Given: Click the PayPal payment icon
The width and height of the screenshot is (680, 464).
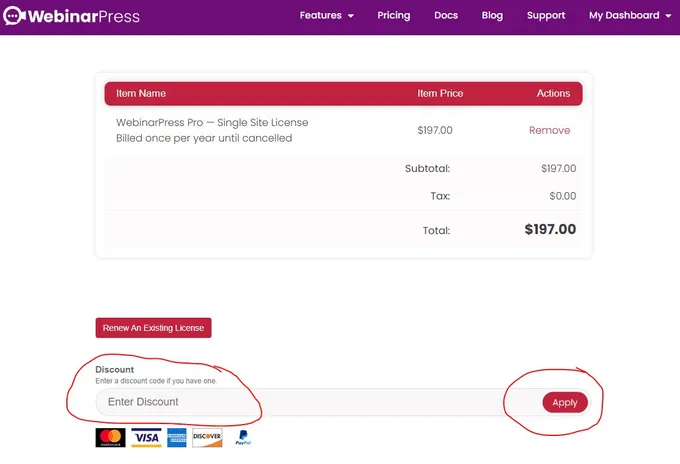Looking at the screenshot, I should [243, 438].
